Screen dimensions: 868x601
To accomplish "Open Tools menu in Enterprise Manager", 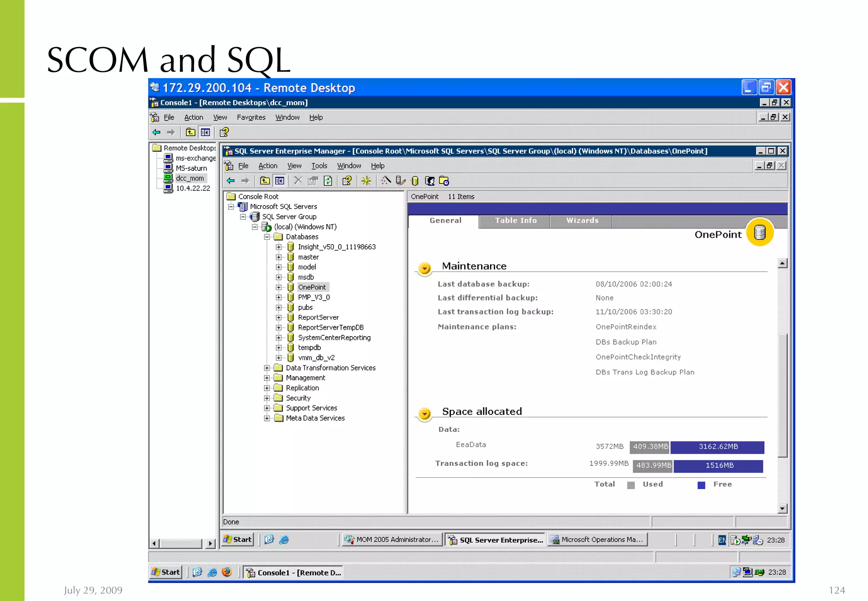I will coord(319,166).
